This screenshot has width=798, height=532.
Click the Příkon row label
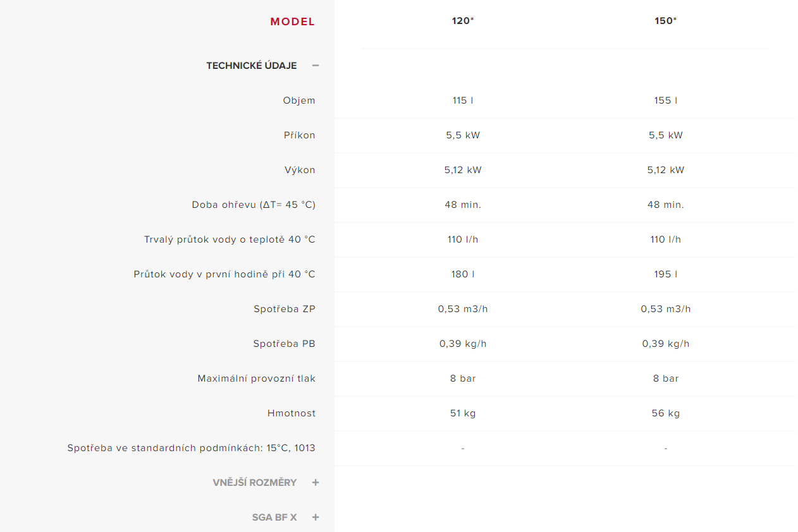coord(300,135)
